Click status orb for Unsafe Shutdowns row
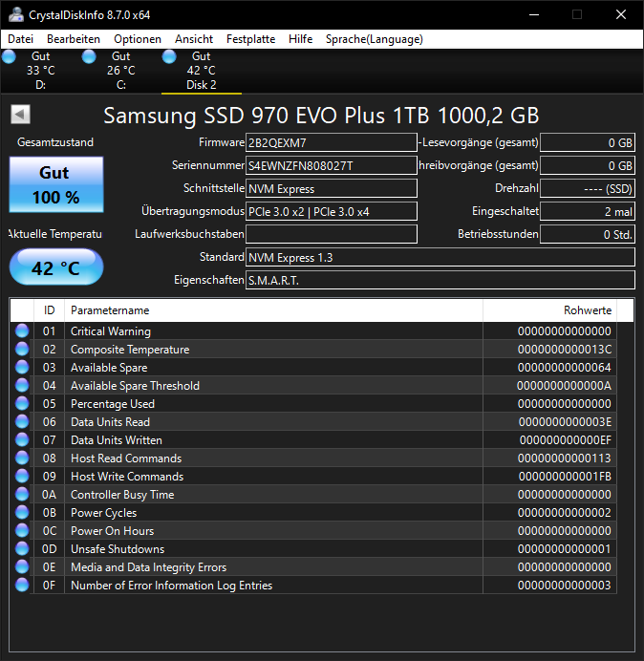The height and width of the screenshot is (661, 644). coord(22,548)
